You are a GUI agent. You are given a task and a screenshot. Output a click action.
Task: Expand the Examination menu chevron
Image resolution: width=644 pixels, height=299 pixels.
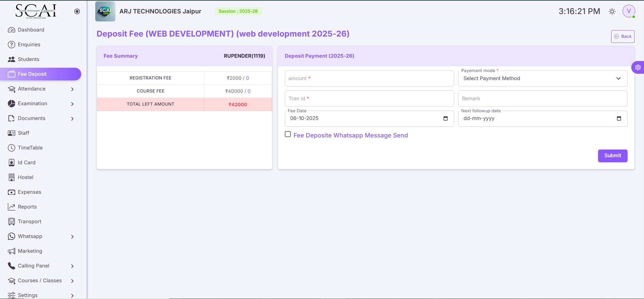pyautogui.click(x=72, y=104)
